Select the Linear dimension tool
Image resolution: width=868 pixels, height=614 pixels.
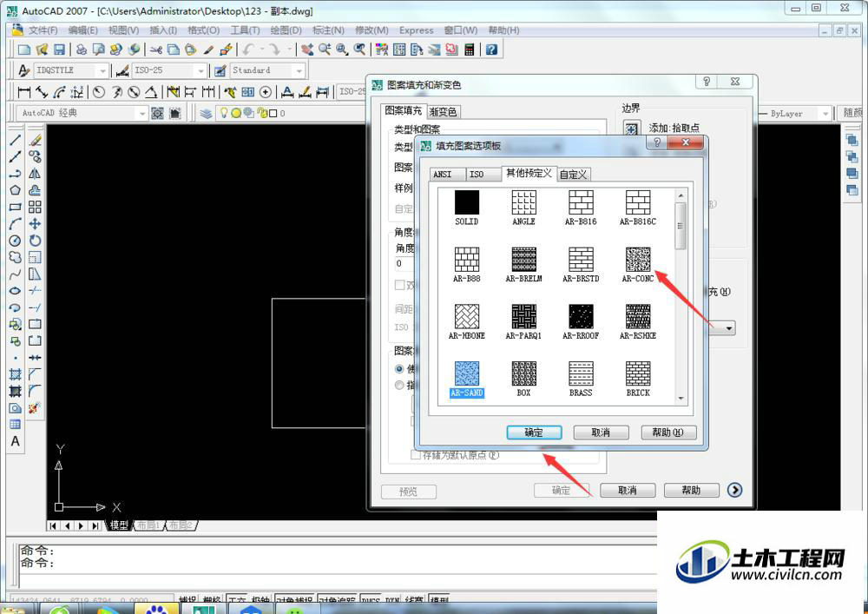tap(23, 92)
